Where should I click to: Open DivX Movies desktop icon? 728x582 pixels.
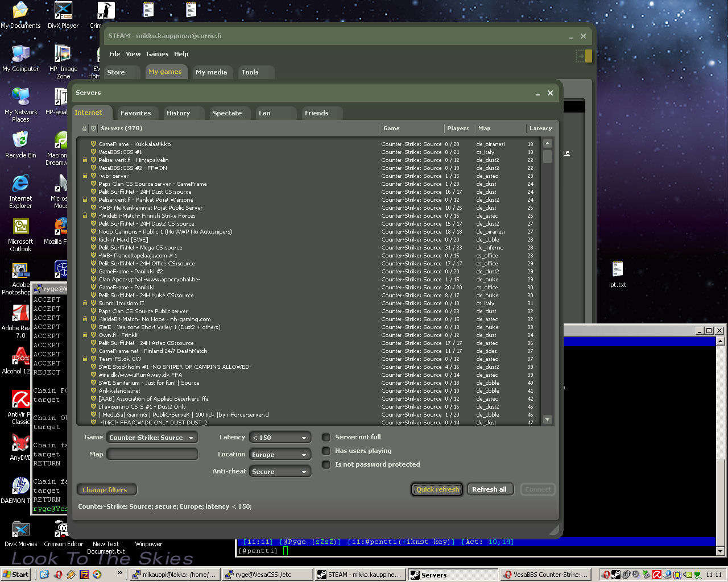[20, 533]
